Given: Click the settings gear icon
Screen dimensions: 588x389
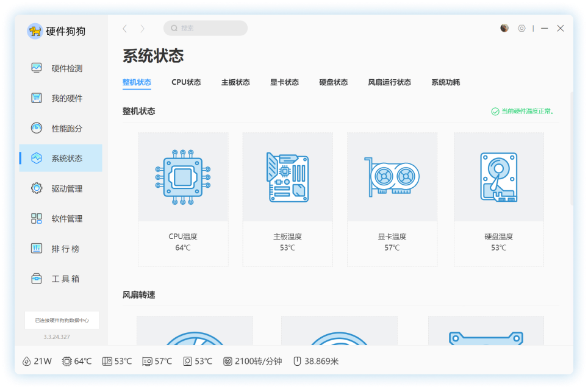Looking at the screenshot, I should (522, 28).
